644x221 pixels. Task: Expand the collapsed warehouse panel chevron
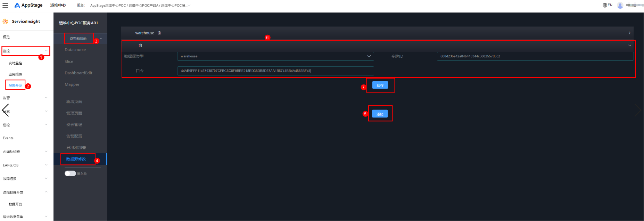tap(629, 33)
